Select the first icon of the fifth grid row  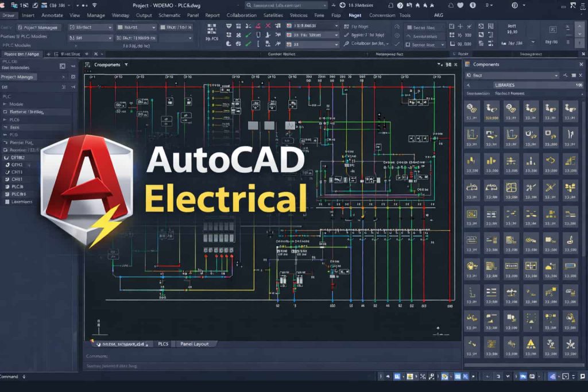click(472, 216)
